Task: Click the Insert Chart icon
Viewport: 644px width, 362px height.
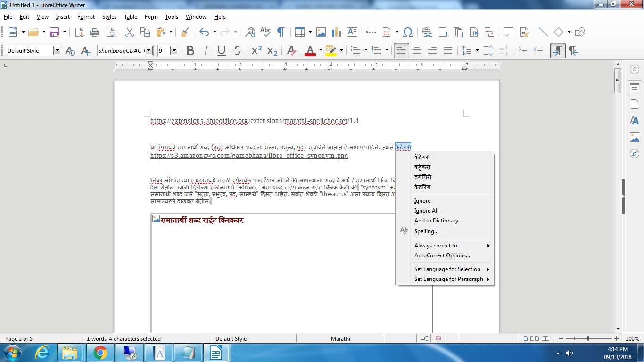Action: [x=336, y=32]
